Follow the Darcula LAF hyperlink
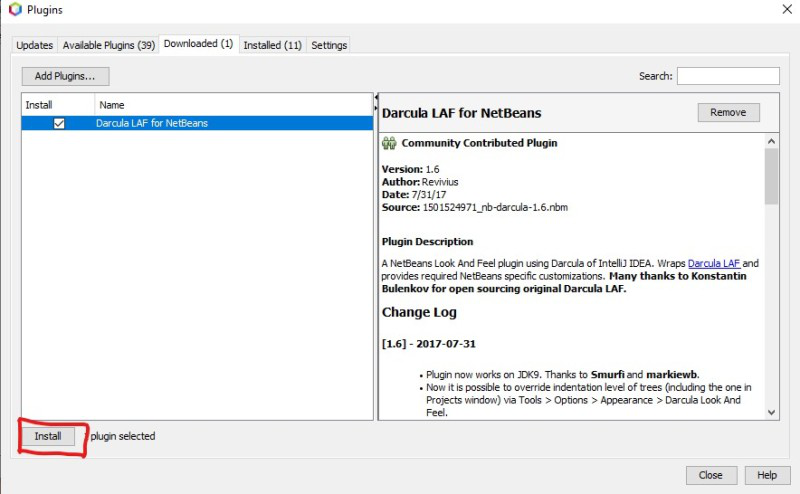The height and width of the screenshot is (494, 800). [714, 263]
